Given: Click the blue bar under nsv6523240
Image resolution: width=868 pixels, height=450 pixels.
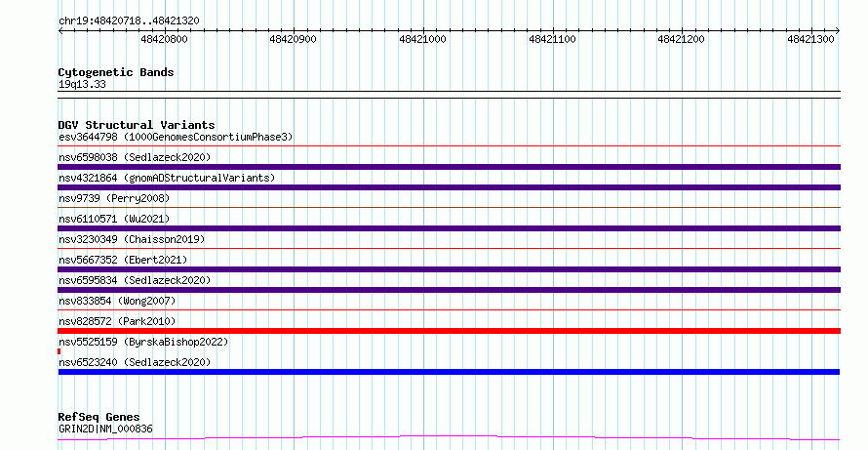Looking at the screenshot, I should pyautogui.click(x=449, y=372).
